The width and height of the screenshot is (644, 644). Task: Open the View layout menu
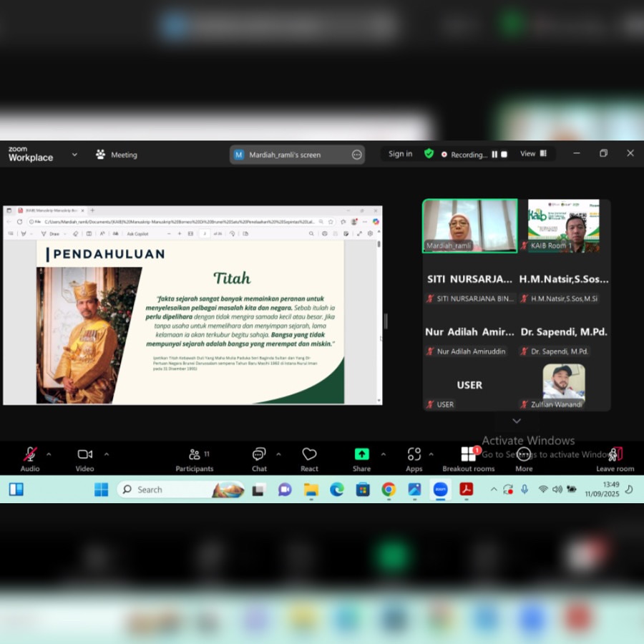[533, 154]
